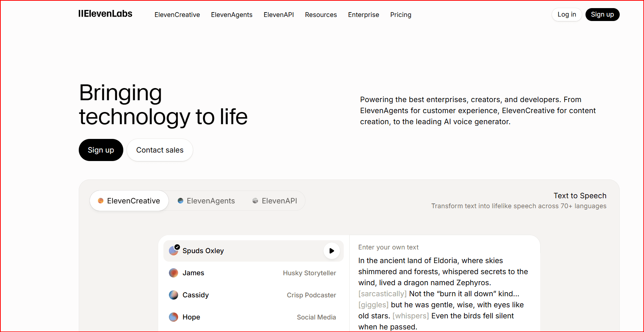Image resolution: width=644 pixels, height=332 pixels.
Task: Select the Cassidy Crisp Podcaster voice
Action: [x=252, y=295]
